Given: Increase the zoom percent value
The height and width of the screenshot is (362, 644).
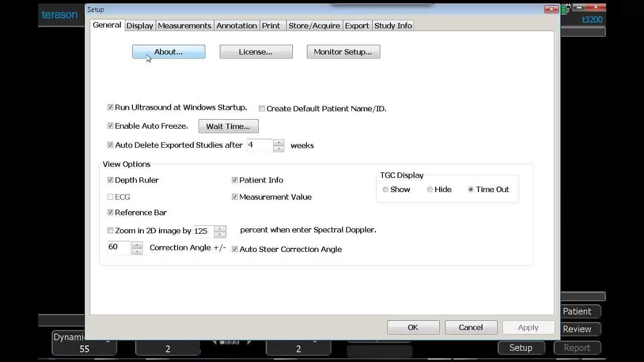Looking at the screenshot, I should click(220, 228).
